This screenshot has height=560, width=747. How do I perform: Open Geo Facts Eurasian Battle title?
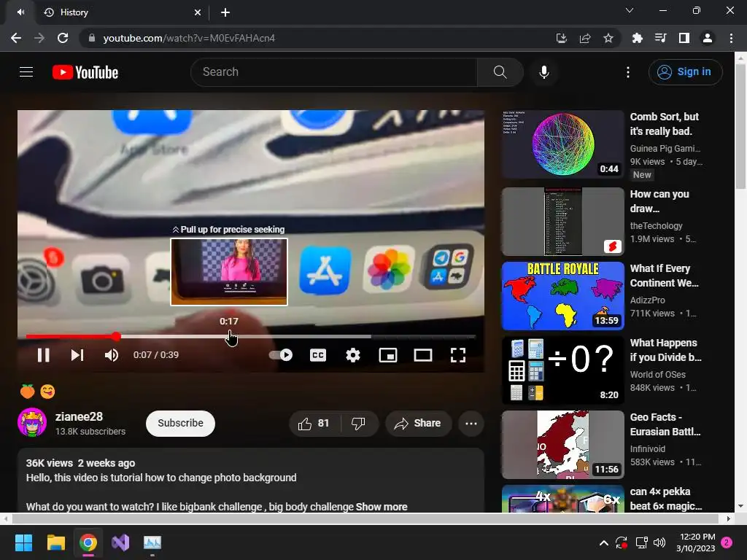pos(665,424)
